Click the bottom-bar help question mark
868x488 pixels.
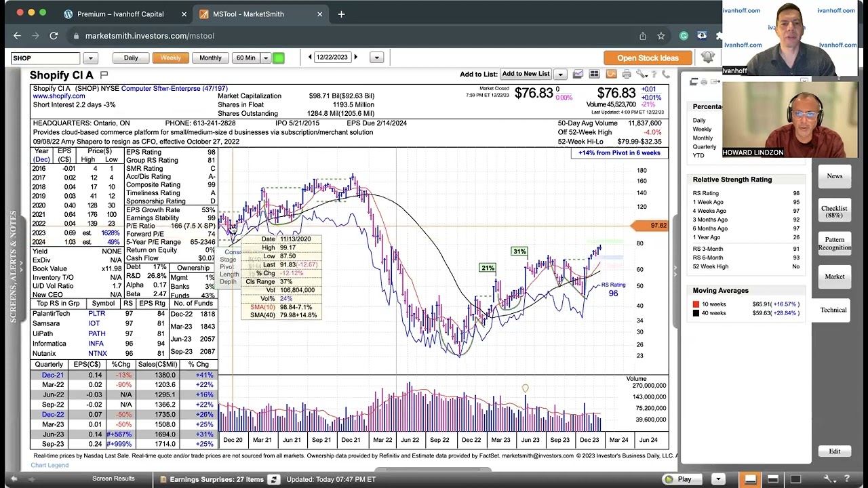(846, 479)
